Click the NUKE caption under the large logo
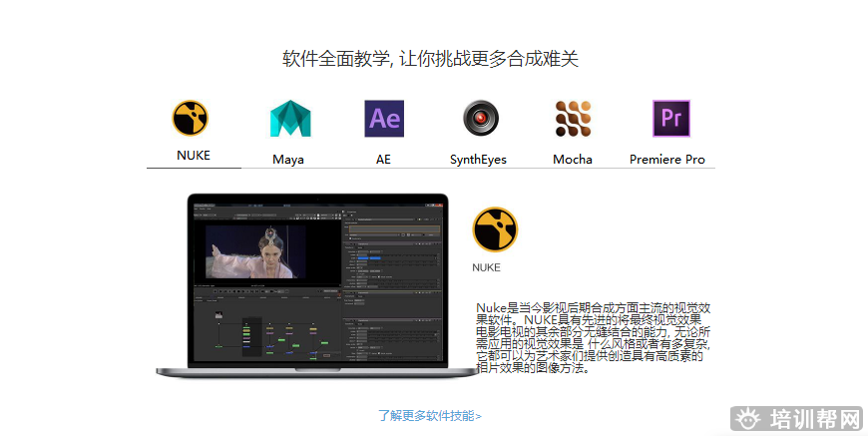The image size is (868, 436). tap(487, 267)
